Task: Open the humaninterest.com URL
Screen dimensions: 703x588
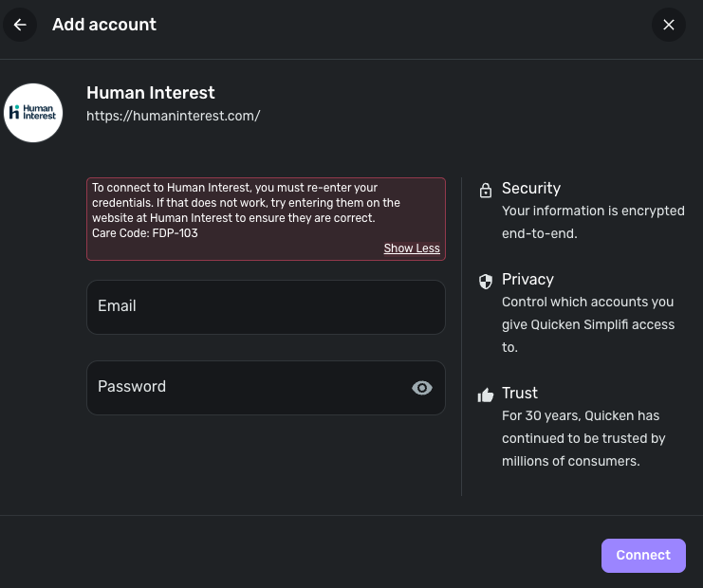Action: tap(173, 116)
